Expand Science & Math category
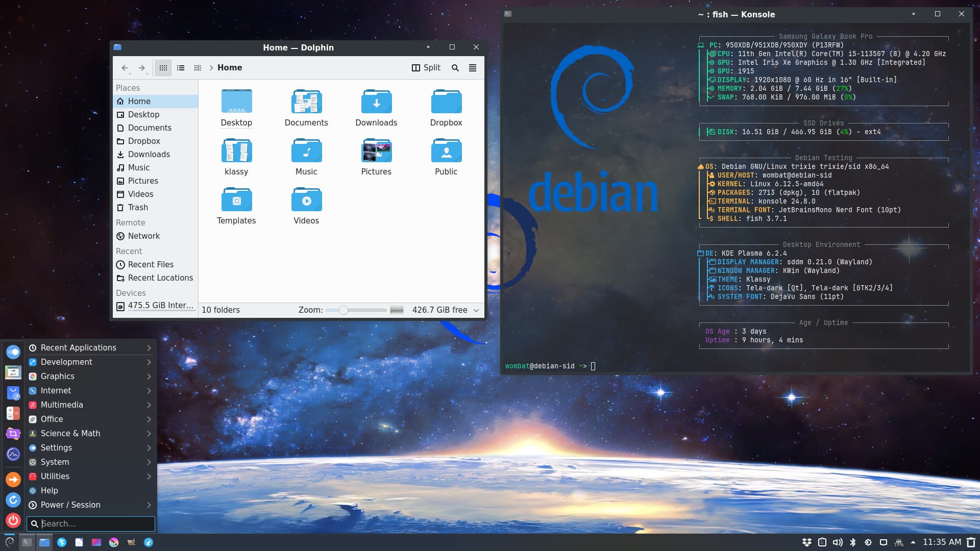This screenshot has height=551, width=980. coord(90,434)
